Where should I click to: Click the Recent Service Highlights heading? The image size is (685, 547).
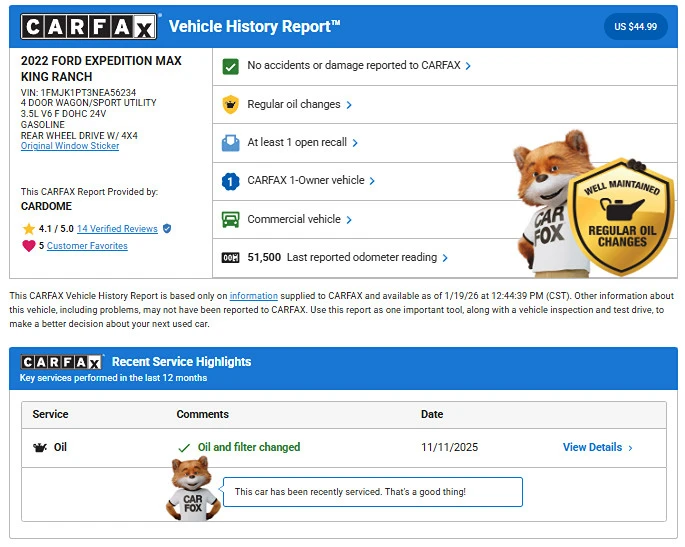tap(181, 362)
